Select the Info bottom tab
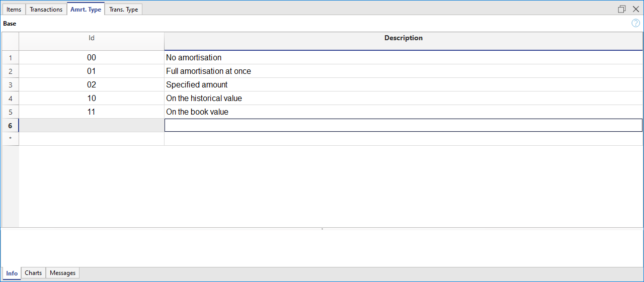Image resolution: width=644 pixels, height=282 pixels. (12, 273)
